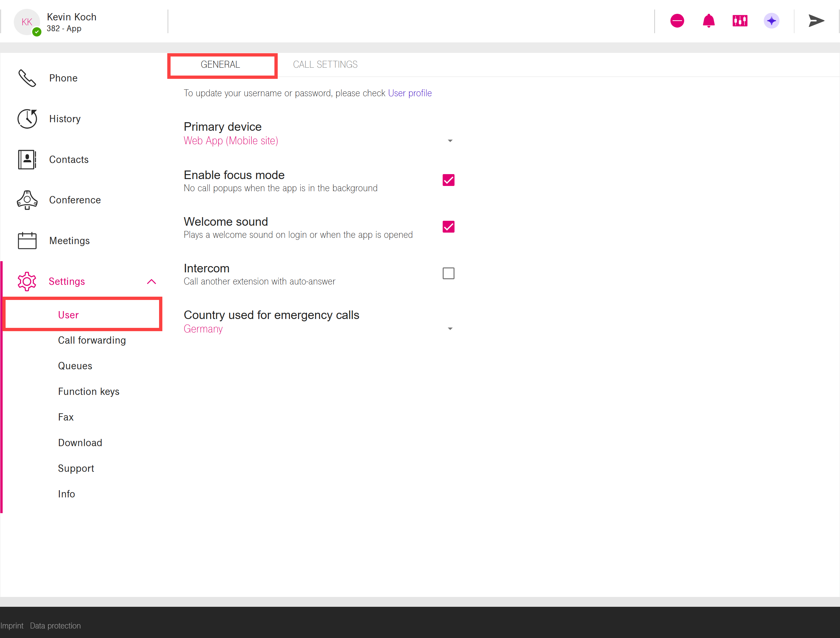Open the Data protection footer link
The image size is (840, 638).
tap(56, 626)
